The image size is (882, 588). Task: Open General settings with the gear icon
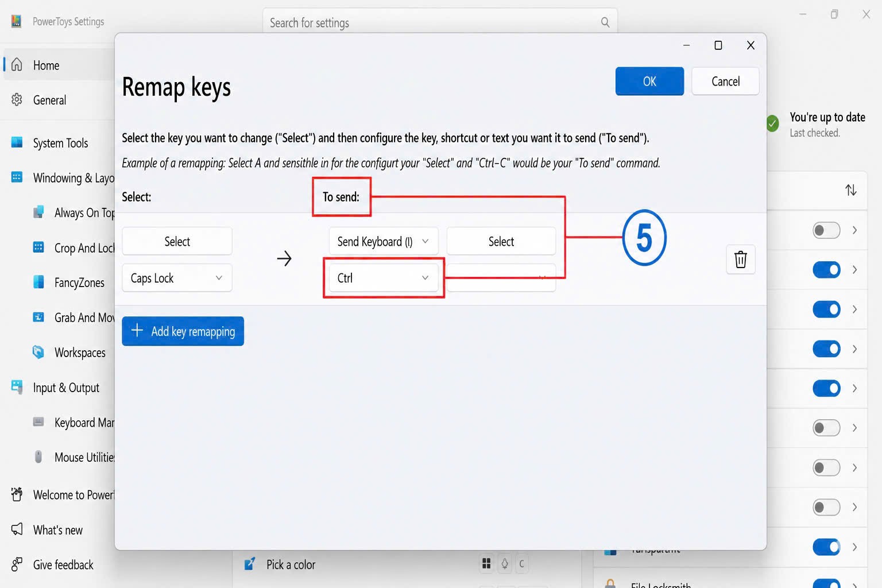17,100
